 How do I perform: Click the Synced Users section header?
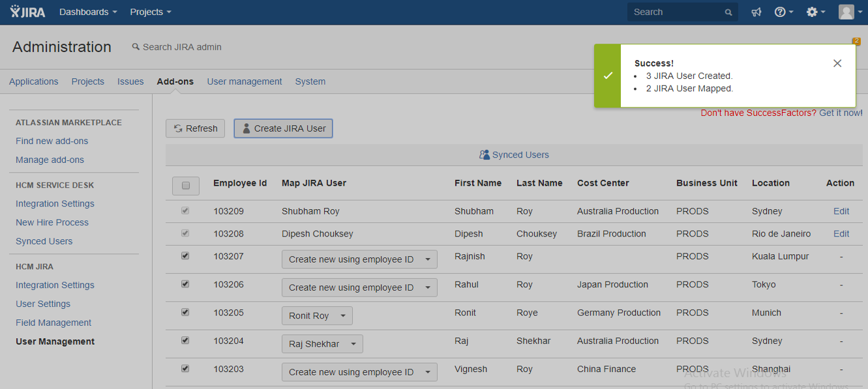point(514,155)
